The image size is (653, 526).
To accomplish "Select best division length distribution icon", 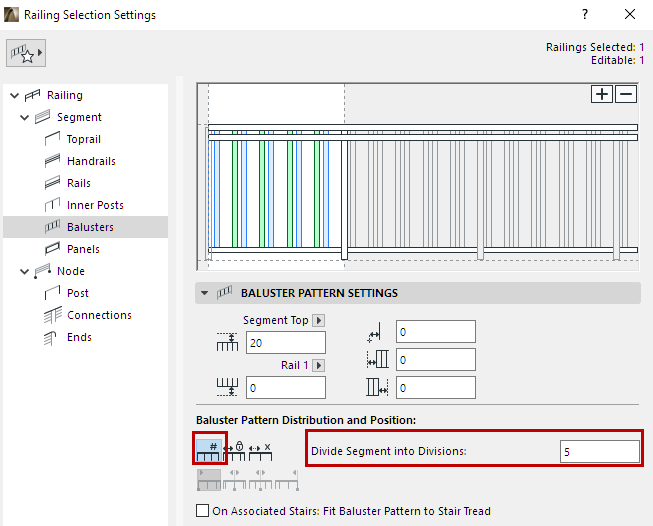I will [260, 451].
